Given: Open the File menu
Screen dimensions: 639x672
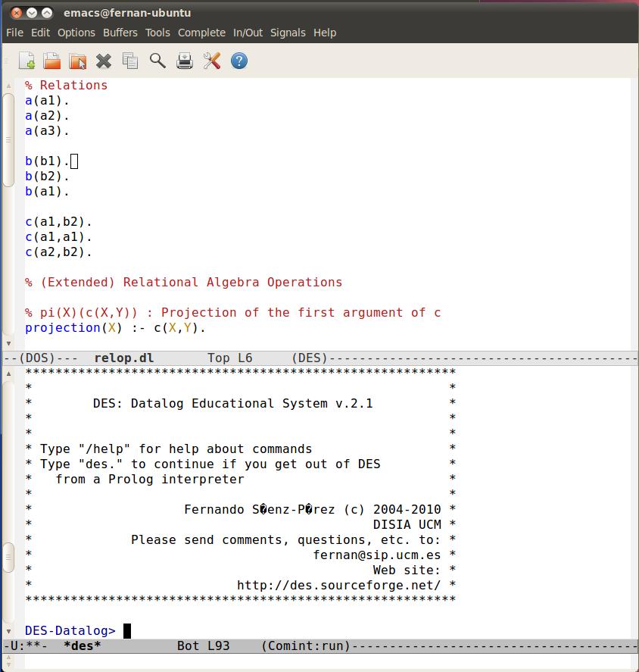Looking at the screenshot, I should click(14, 33).
